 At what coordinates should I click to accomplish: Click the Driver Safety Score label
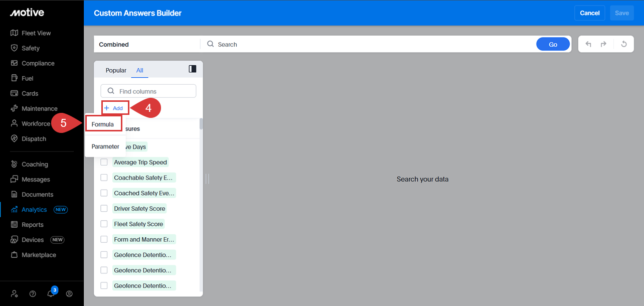pyautogui.click(x=139, y=208)
